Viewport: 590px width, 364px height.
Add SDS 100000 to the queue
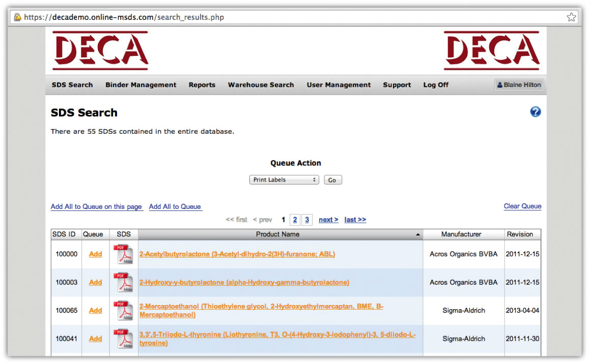95,254
